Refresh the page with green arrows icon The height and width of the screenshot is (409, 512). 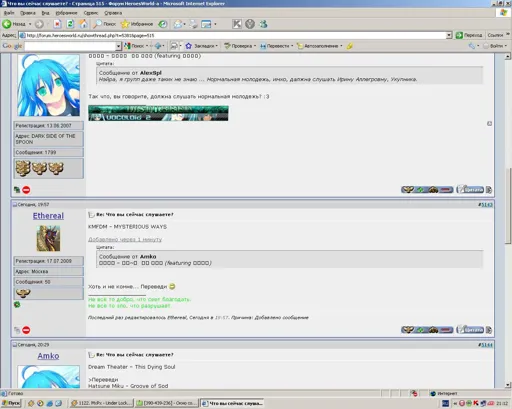pos(70,24)
